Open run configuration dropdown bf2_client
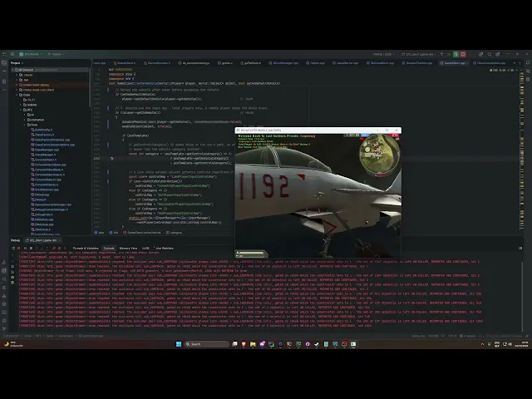This screenshot has width=532, height=399. pos(419,54)
